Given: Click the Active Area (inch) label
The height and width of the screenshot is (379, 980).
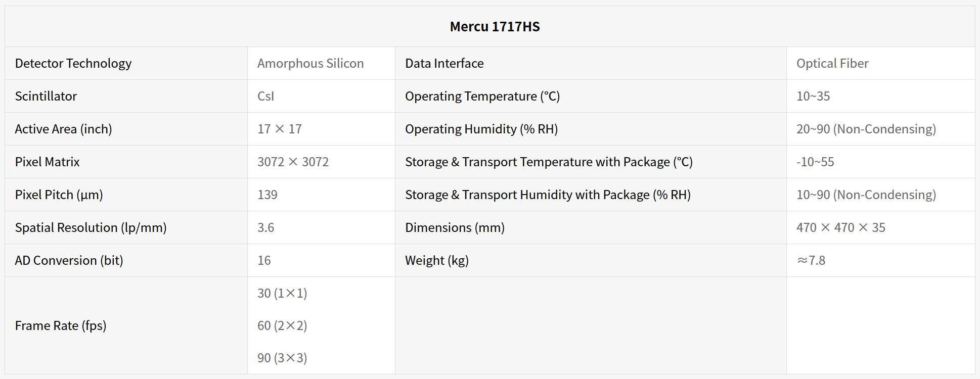Looking at the screenshot, I should point(64,129).
